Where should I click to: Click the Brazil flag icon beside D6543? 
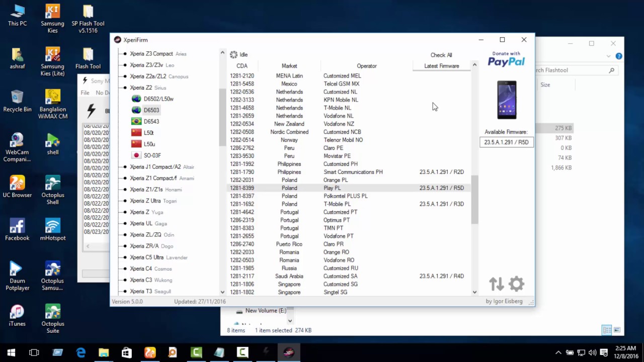click(136, 121)
